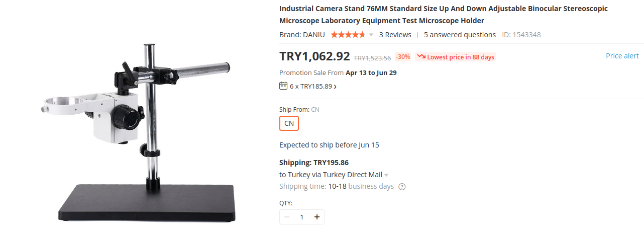The image size is (644, 228).
Task: Click the crossed-out original price TRY1,523.56
Action: [372, 57]
